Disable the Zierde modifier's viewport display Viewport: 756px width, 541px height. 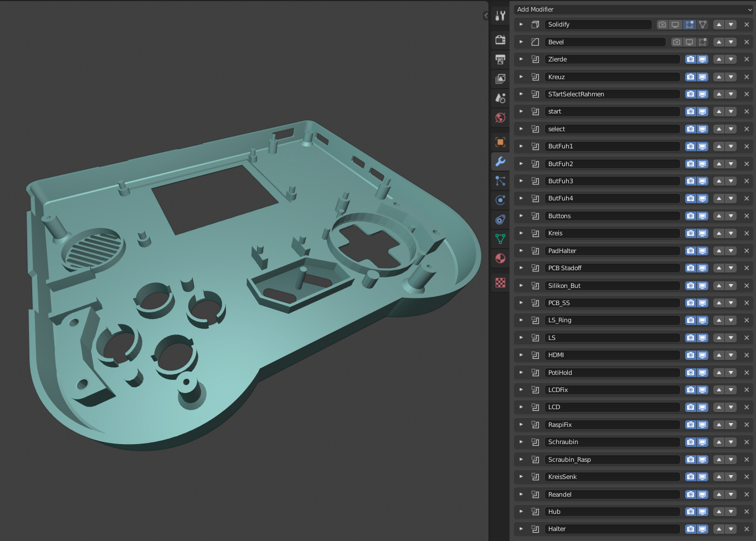tap(702, 59)
